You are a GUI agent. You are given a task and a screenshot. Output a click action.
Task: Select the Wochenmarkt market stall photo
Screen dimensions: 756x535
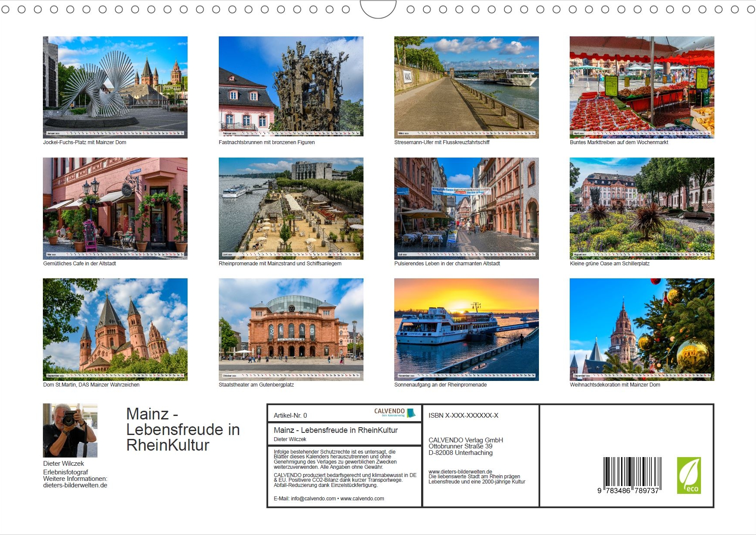pyautogui.click(x=642, y=87)
